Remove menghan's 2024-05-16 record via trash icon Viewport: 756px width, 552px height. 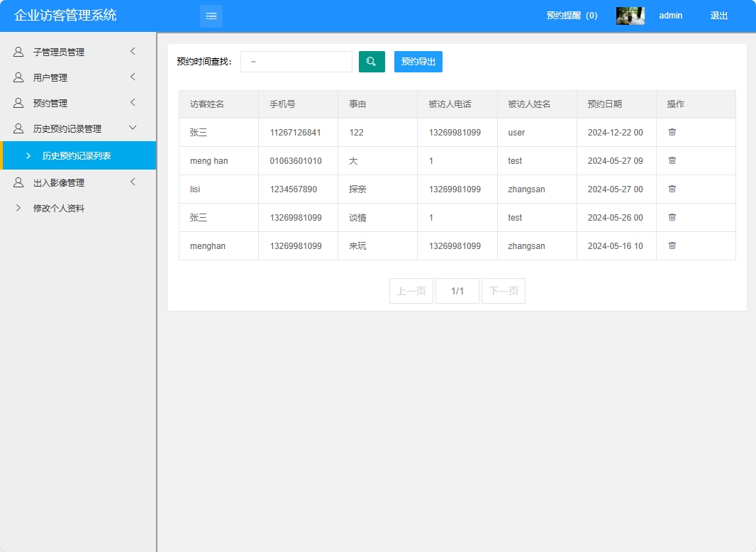pos(672,245)
